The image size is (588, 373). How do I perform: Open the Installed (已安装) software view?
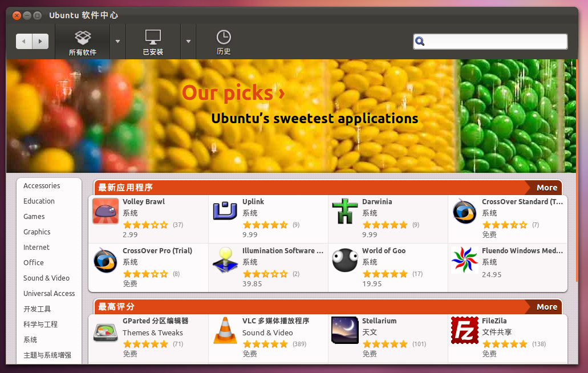(153, 42)
